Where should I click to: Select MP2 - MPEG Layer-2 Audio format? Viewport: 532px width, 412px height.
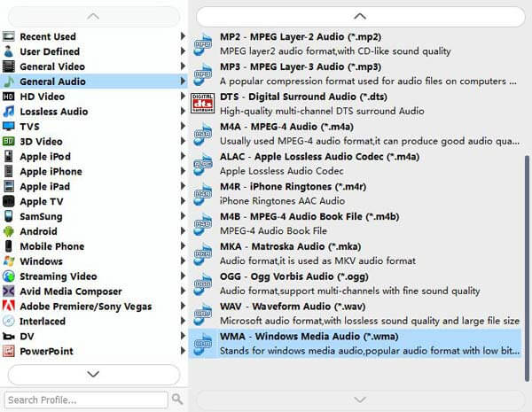[x=355, y=43]
